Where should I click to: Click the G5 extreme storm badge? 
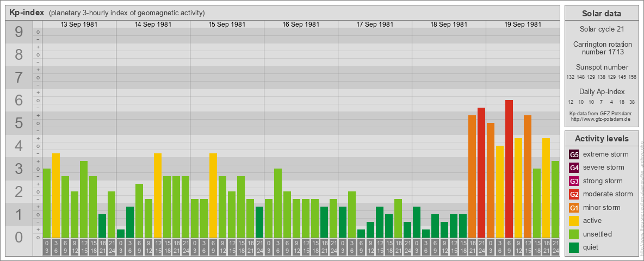574,155
